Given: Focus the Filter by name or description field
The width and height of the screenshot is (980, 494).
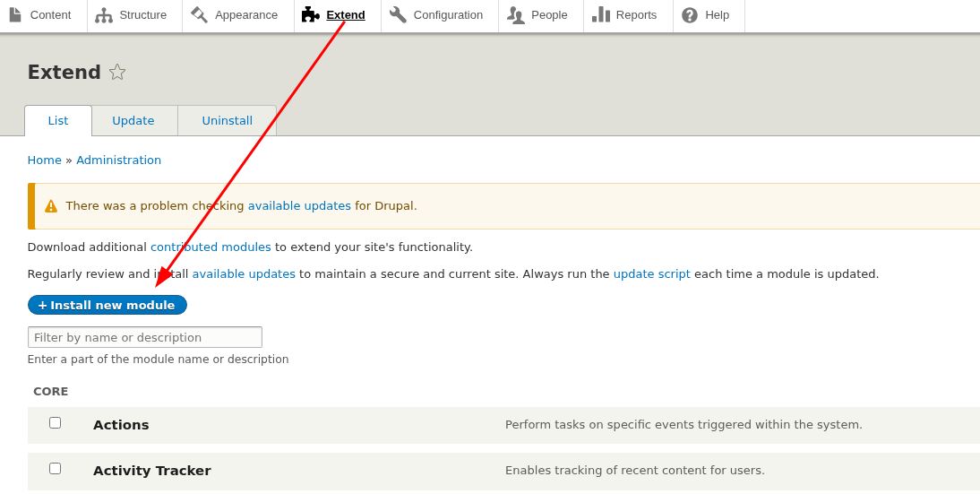Looking at the screenshot, I should pos(145,337).
